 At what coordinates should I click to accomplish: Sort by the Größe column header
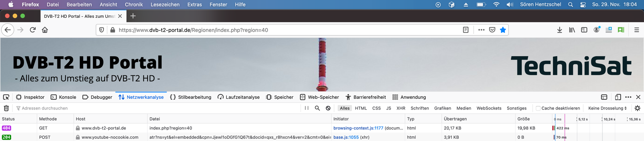coord(534,119)
